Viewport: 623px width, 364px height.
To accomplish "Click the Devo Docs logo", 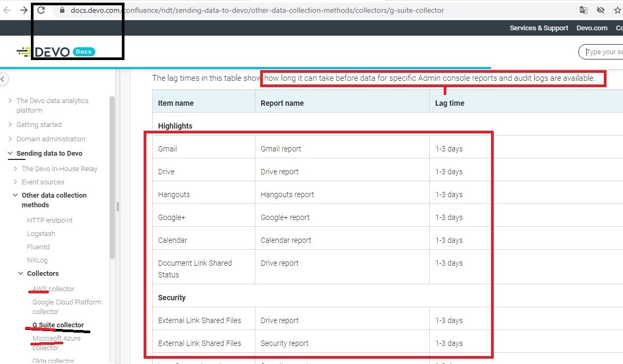I will pyautogui.click(x=56, y=52).
